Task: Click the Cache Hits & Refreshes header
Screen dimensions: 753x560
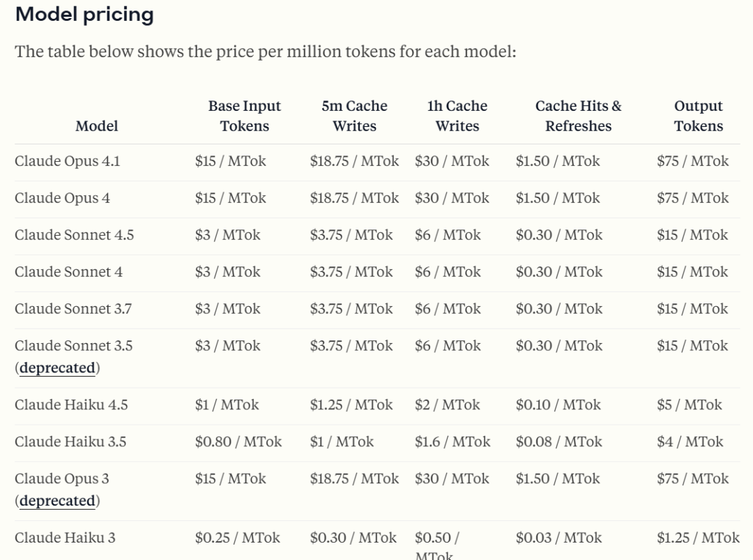Action: click(578, 116)
